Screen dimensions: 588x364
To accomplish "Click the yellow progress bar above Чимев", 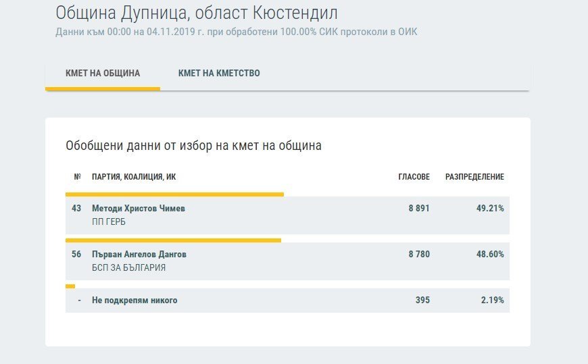I will (x=175, y=194).
